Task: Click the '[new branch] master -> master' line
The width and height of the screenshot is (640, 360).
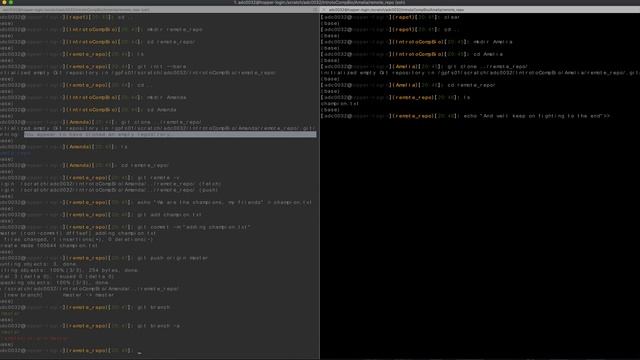Action: click(x=58, y=295)
